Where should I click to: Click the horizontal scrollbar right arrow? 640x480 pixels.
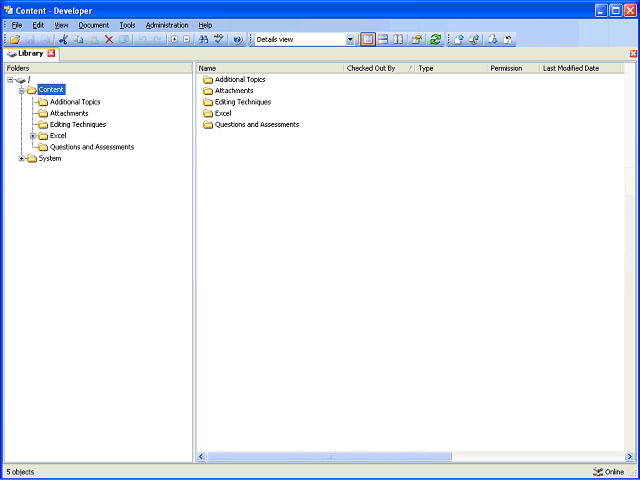(629, 456)
